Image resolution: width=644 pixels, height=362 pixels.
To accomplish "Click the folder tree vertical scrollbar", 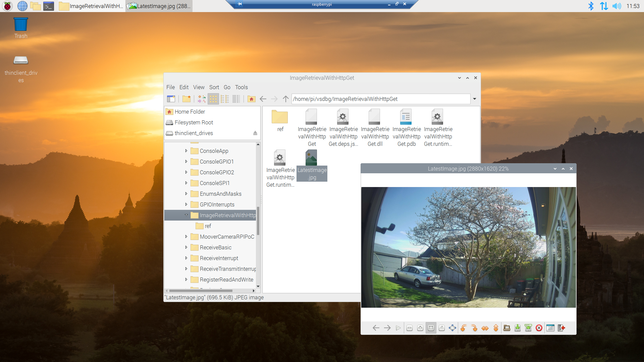I will pyautogui.click(x=258, y=221).
